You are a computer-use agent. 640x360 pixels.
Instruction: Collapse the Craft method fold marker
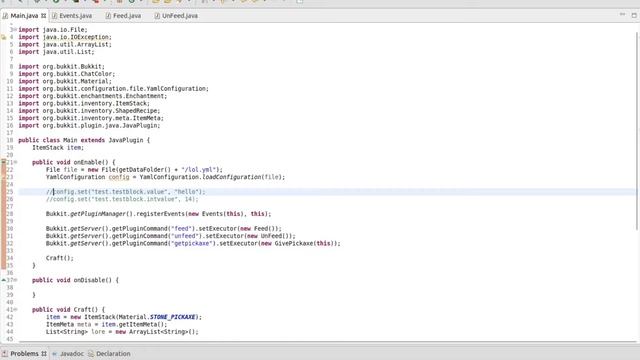(x=16, y=309)
